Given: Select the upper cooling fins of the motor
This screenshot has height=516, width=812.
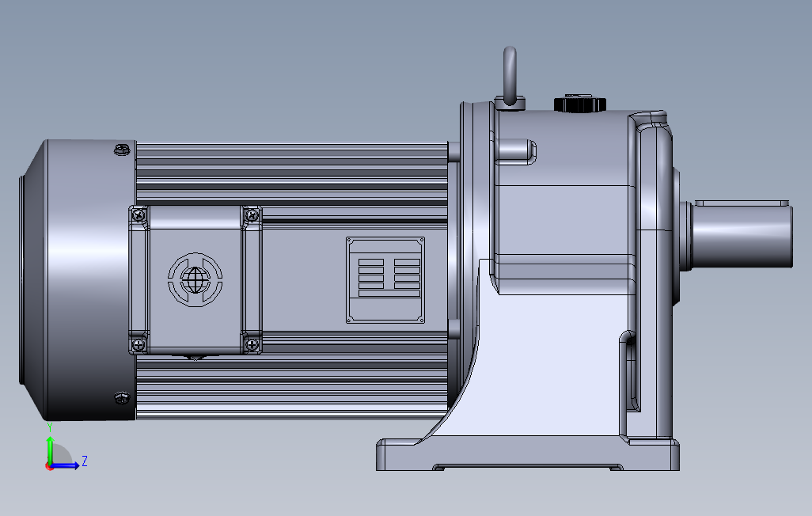Looking at the screenshot, I should coord(291,173).
